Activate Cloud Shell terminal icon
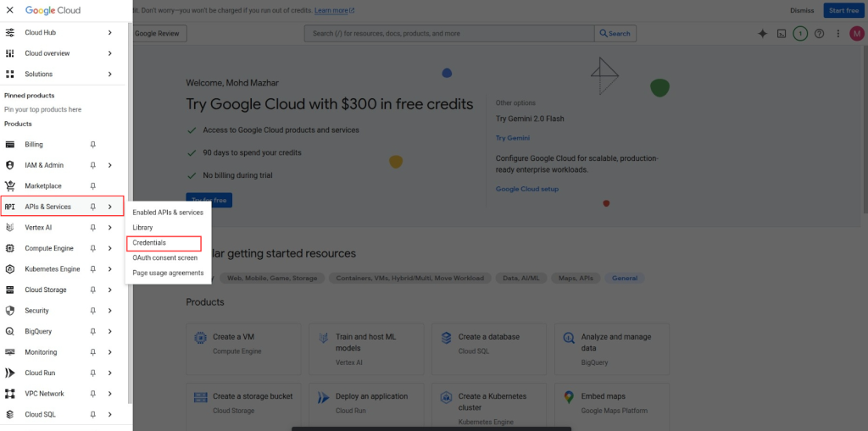The image size is (868, 431). [782, 34]
